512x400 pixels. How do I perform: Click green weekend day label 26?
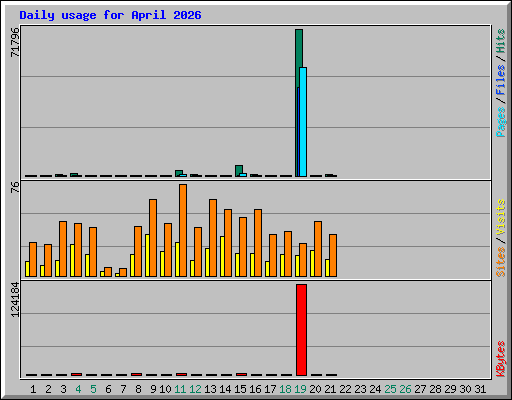click(x=405, y=389)
